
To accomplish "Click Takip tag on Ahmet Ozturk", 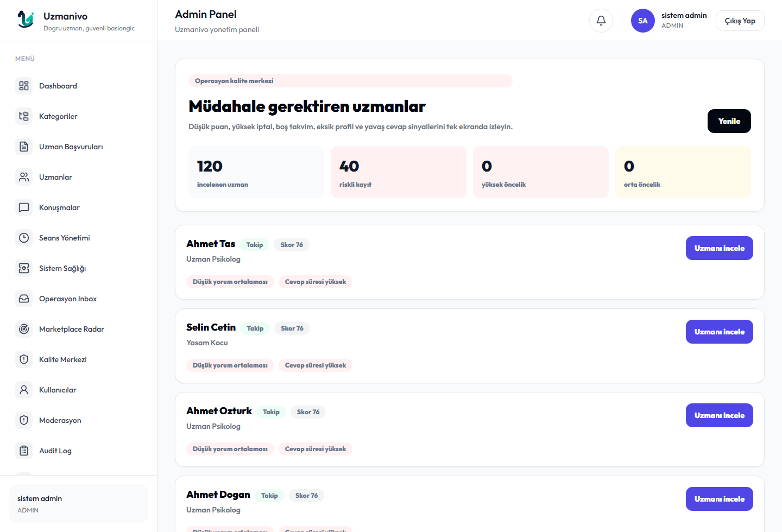I will coord(271,412).
